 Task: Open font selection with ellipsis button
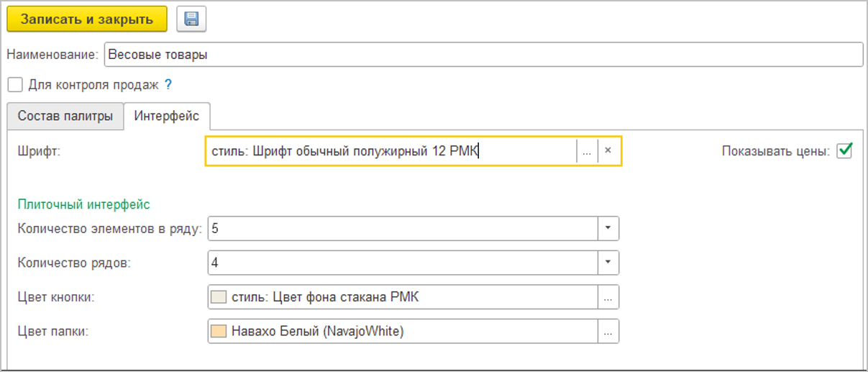(x=587, y=151)
